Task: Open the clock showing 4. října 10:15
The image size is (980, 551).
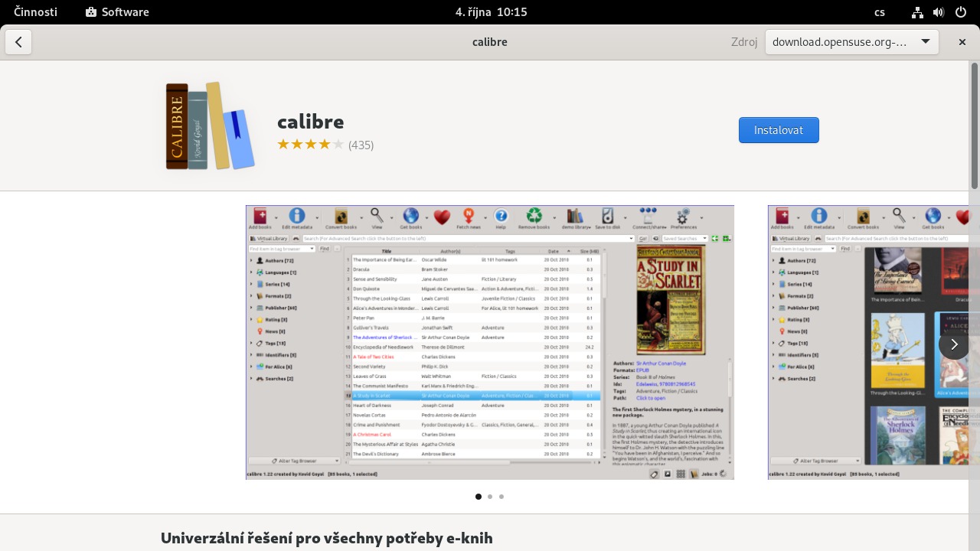Action: 491,12
